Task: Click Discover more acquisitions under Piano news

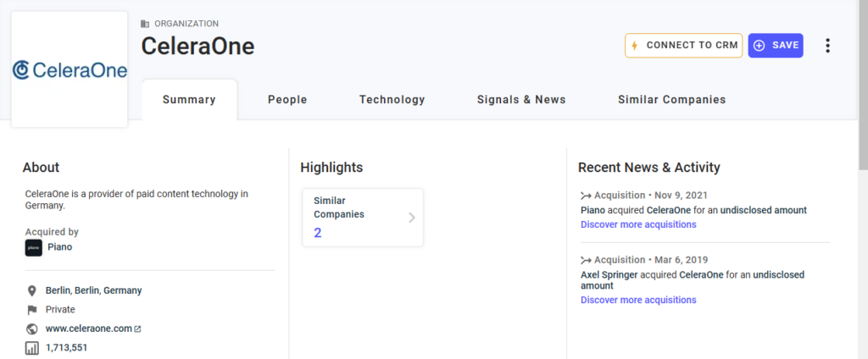Action: click(638, 224)
